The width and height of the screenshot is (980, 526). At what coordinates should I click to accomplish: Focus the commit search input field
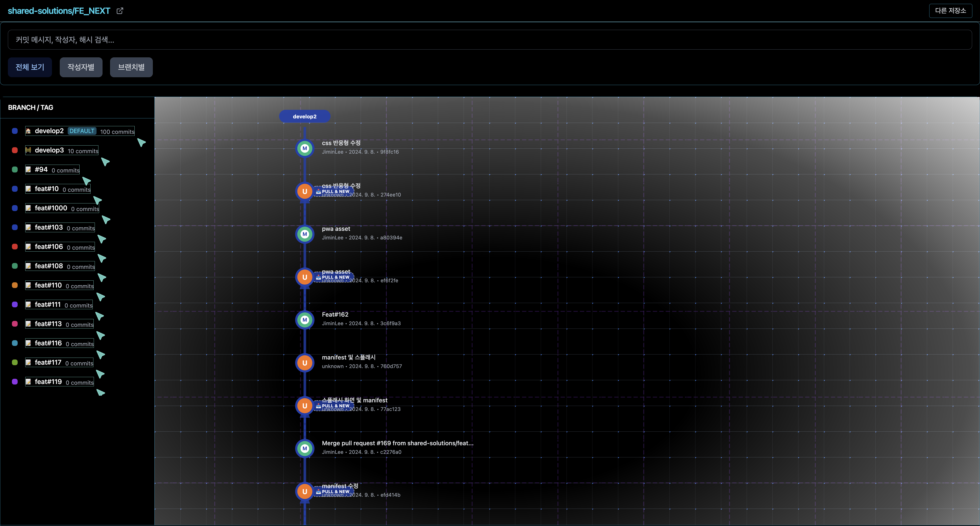490,40
